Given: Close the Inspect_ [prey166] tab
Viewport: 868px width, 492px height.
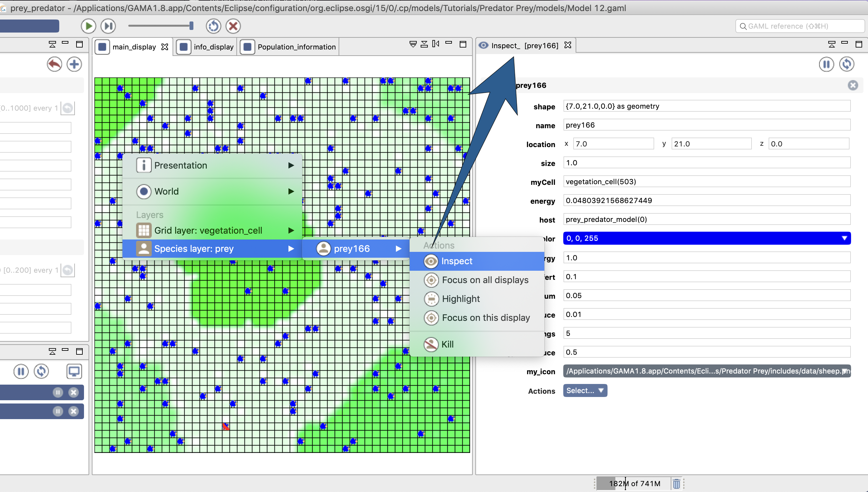Looking at the screenshot, I should pos(568,45).
